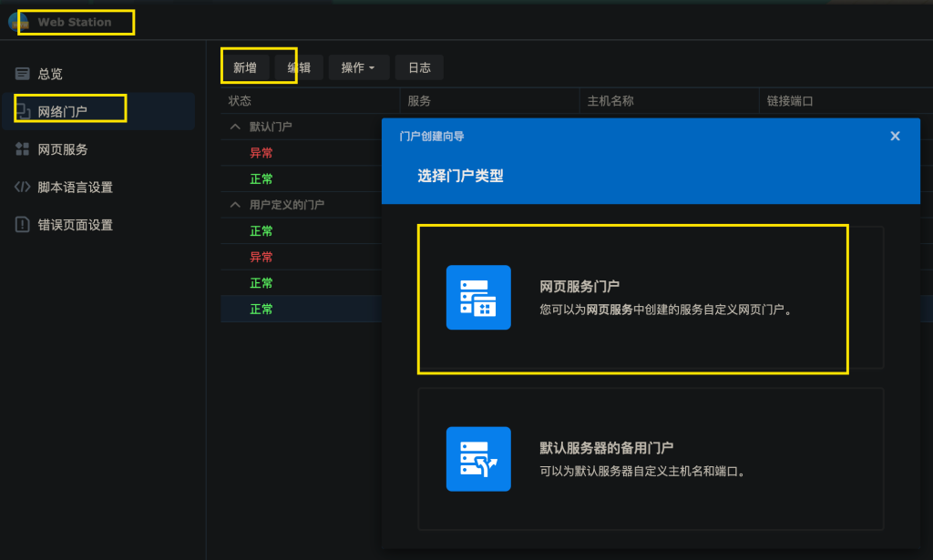Collapse the 用户定义的门户 group
Screen dimensions: 933x560
[235, 205]
